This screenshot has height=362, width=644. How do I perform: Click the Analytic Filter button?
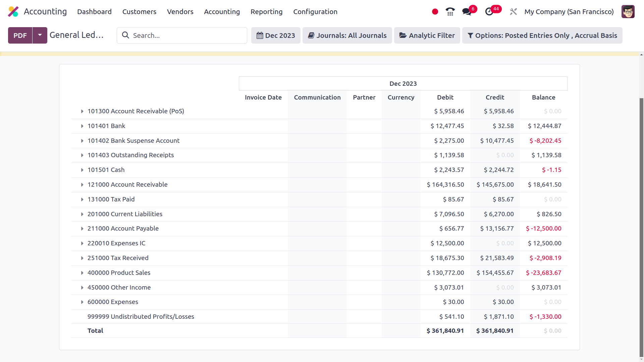pos(427,35)
